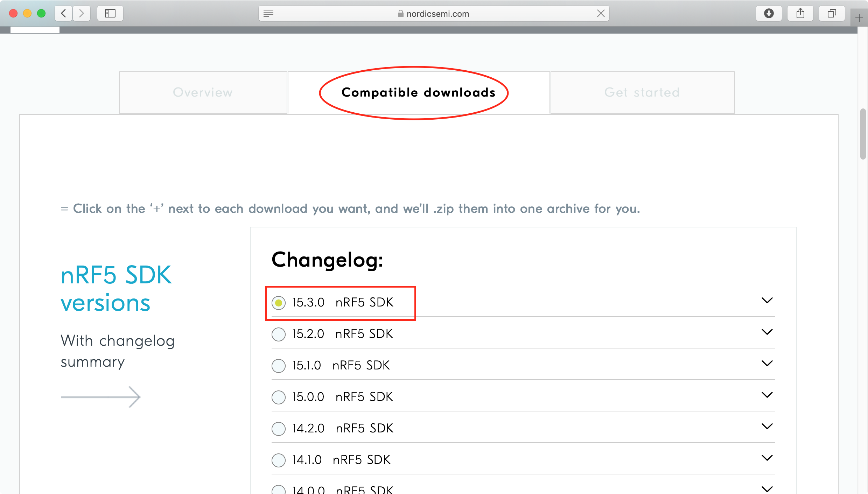
Task: Activate Reader view in the address bar
Action: (x=268, y=13)
